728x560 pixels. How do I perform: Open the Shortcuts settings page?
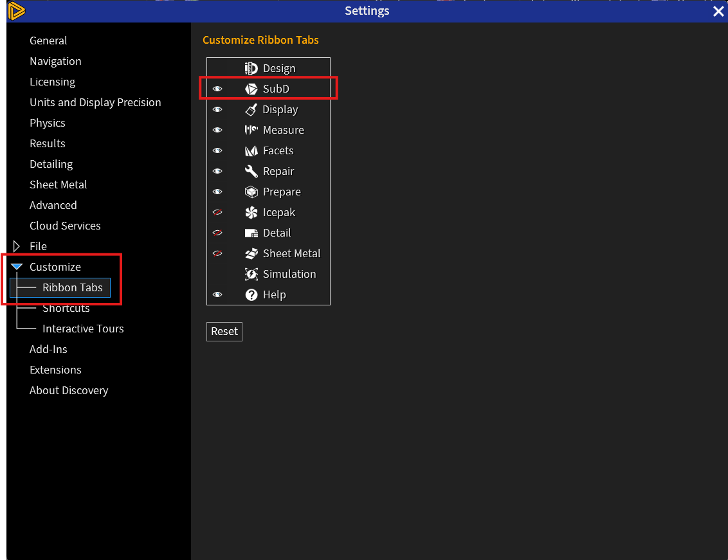pyautogui.click(x=66, y=308)
